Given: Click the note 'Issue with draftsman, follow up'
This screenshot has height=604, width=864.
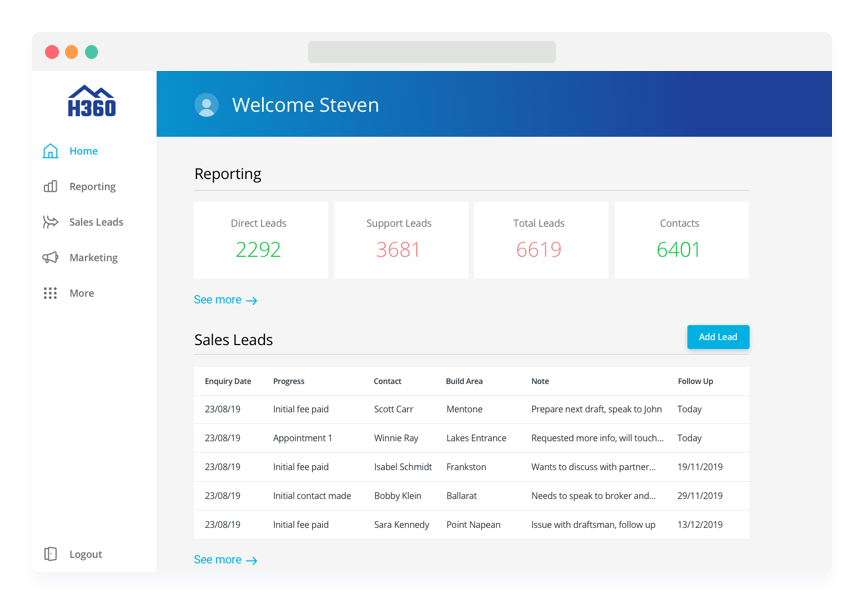Looking at the screenshot, I should pos(593,525).
